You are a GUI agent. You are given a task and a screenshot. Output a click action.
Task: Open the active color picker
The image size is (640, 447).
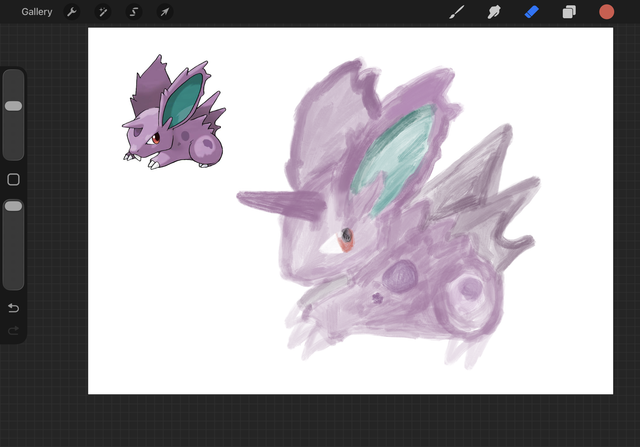(607, 12)
